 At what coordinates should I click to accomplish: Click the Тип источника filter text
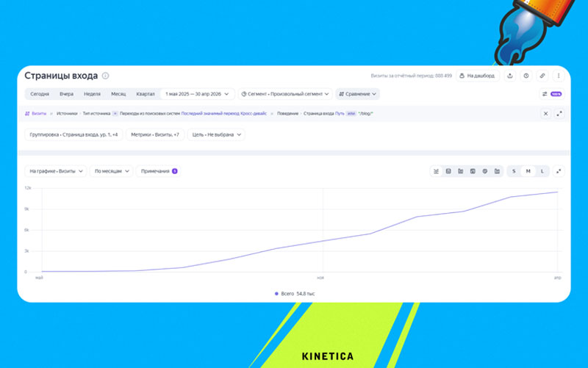(97, 114)
